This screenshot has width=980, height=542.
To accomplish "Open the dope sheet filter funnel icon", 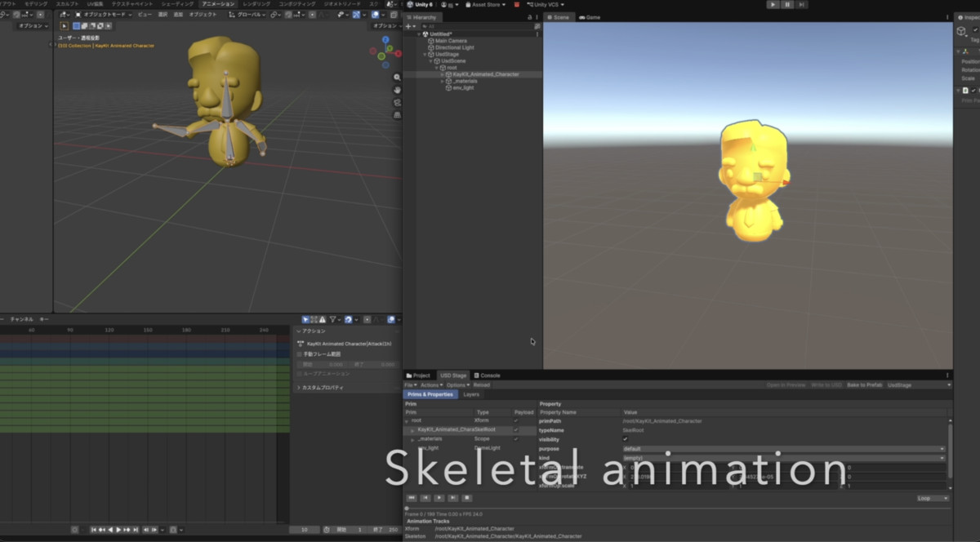I will [332, 319].
